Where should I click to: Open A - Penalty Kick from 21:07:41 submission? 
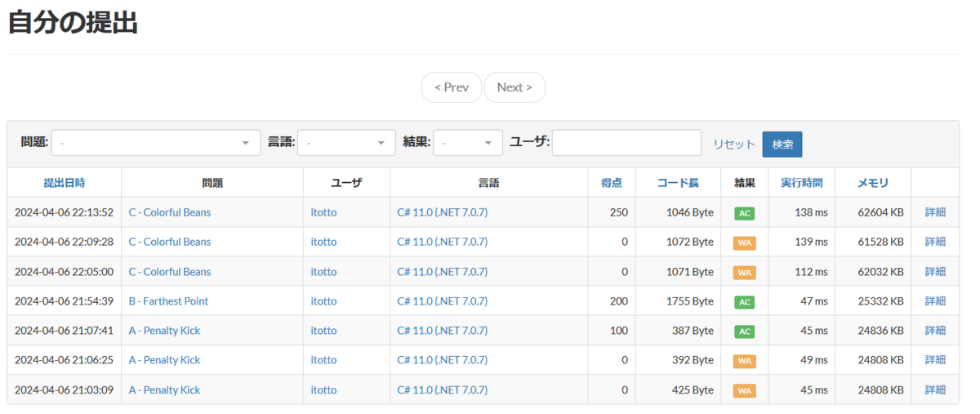(x=164, y=330)
